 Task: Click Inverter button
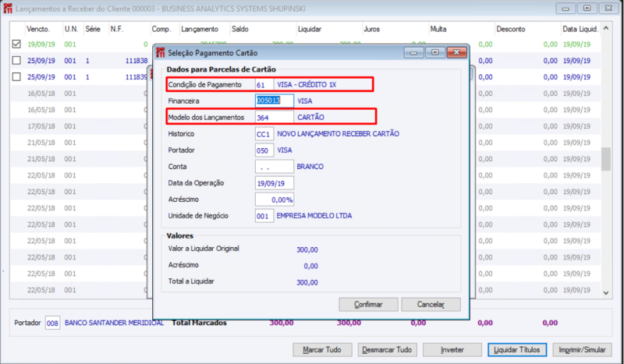[x=452, y=350]
